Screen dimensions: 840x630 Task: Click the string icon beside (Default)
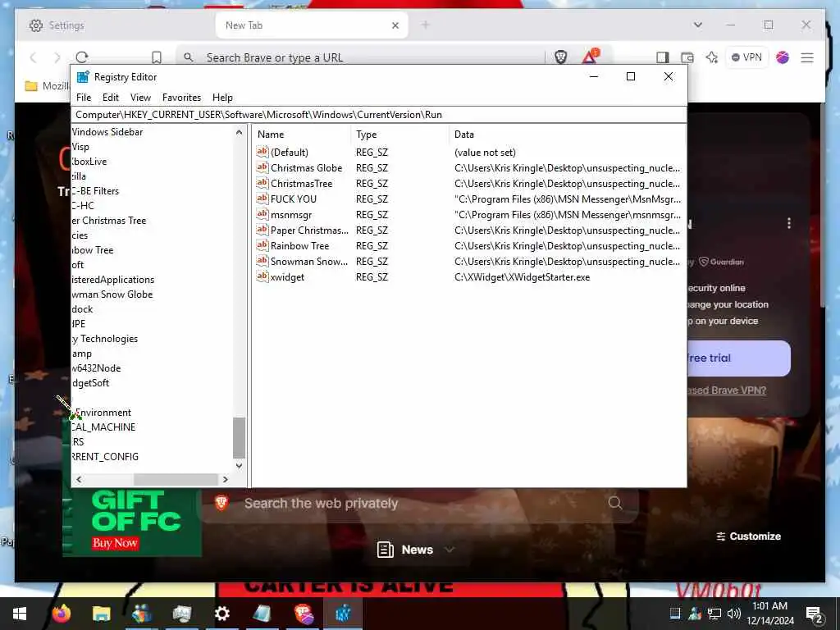262,152
